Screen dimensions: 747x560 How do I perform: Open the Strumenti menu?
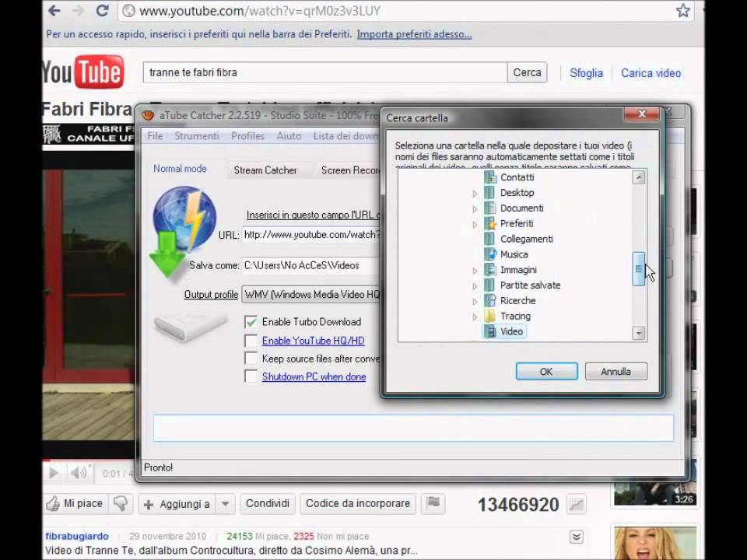(x=197, y=136)
